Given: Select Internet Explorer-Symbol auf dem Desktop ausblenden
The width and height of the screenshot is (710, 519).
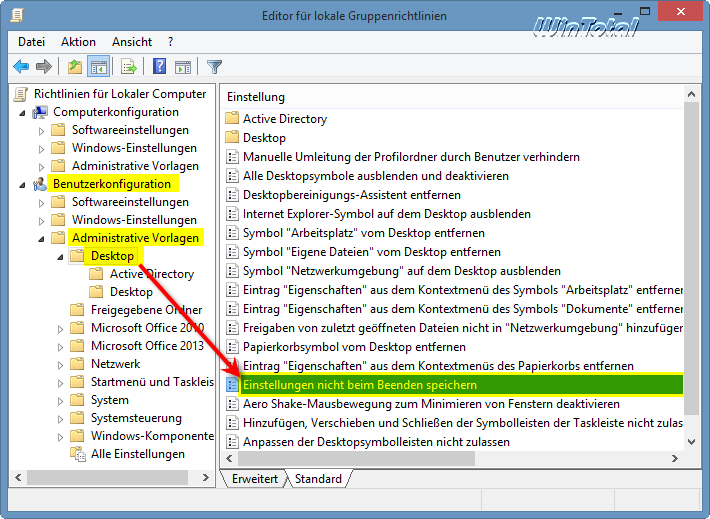Looking at the screenshot, I should pyautogui.click(x=387, y=214).
